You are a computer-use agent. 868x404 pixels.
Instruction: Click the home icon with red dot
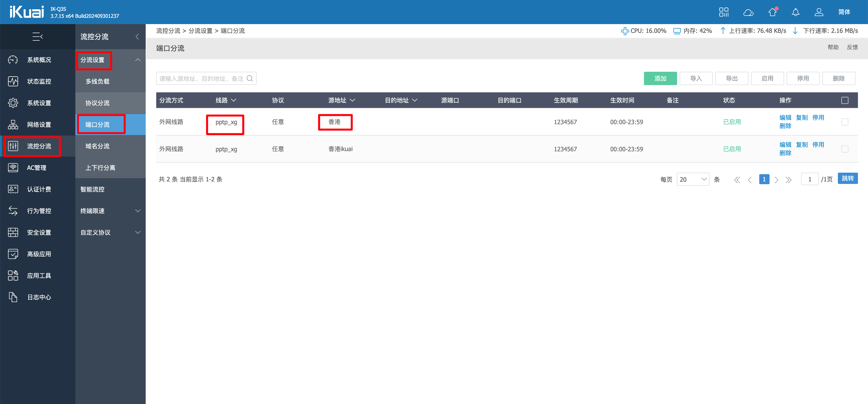point(772,12)
